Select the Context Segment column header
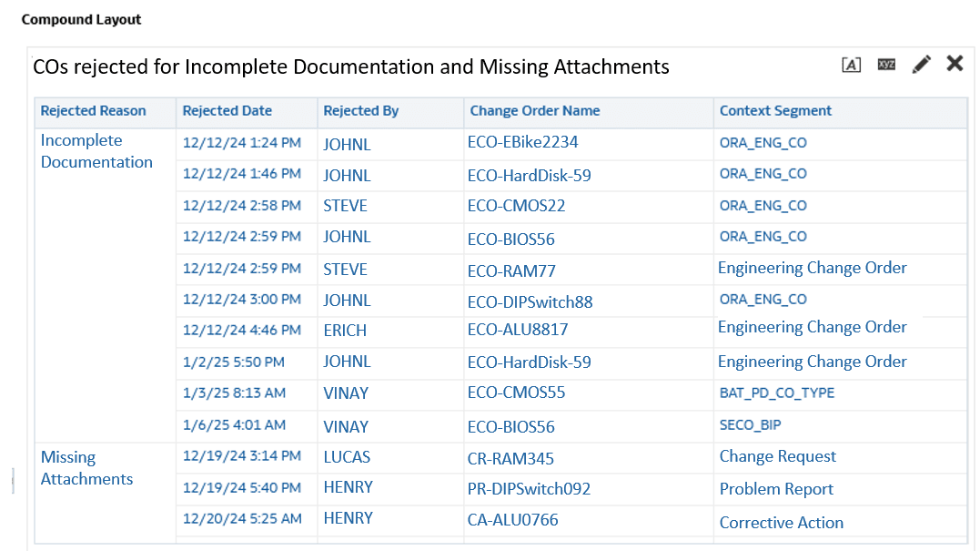Viewport: 980px width, 551px height. click(775, 111)
